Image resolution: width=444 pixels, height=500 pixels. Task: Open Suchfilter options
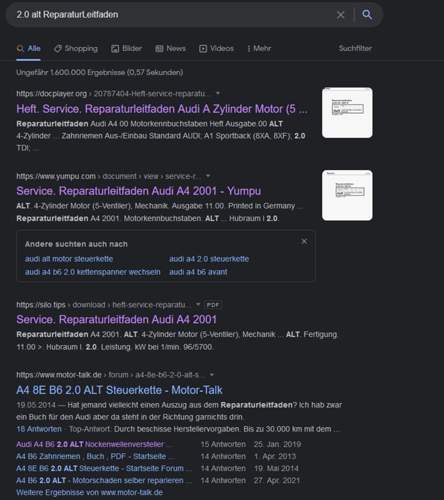355,48
